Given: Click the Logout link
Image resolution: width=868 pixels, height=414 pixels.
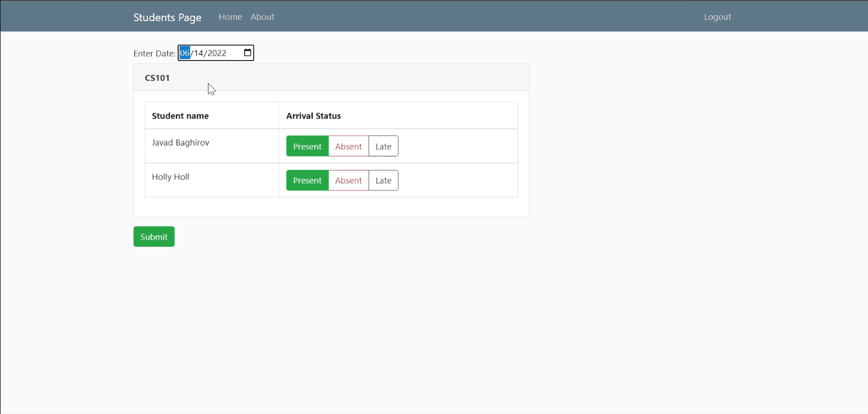Looking at the screenshot, I should [x=717, y=17].
